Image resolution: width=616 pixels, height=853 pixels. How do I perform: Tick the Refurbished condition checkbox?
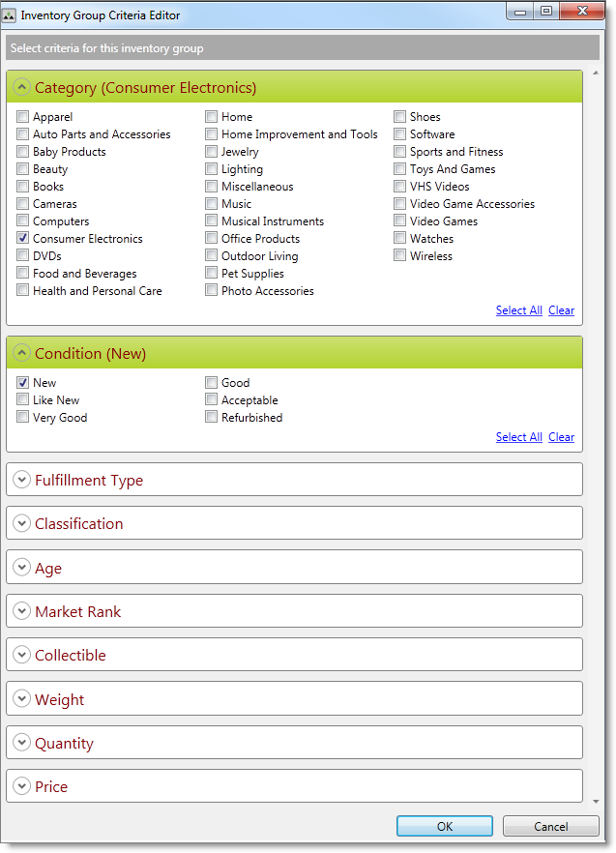(x=212, y=418)
